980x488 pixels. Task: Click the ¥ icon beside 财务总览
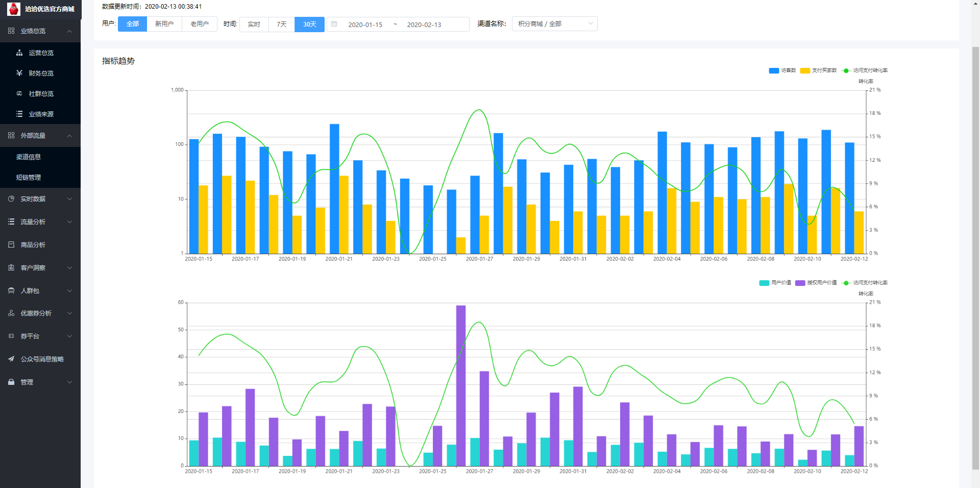coord(19,73)
